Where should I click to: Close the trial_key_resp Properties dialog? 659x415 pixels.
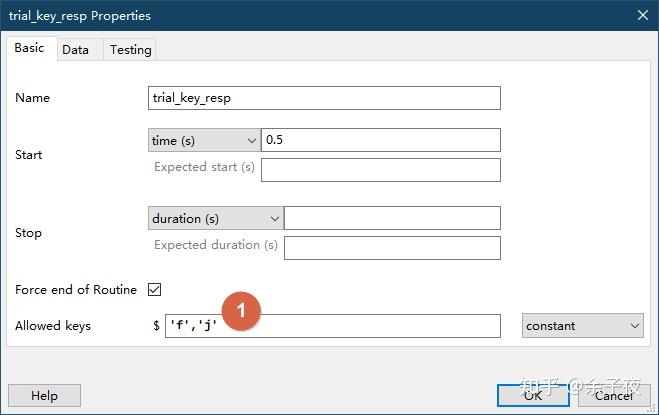coord(641,16)
